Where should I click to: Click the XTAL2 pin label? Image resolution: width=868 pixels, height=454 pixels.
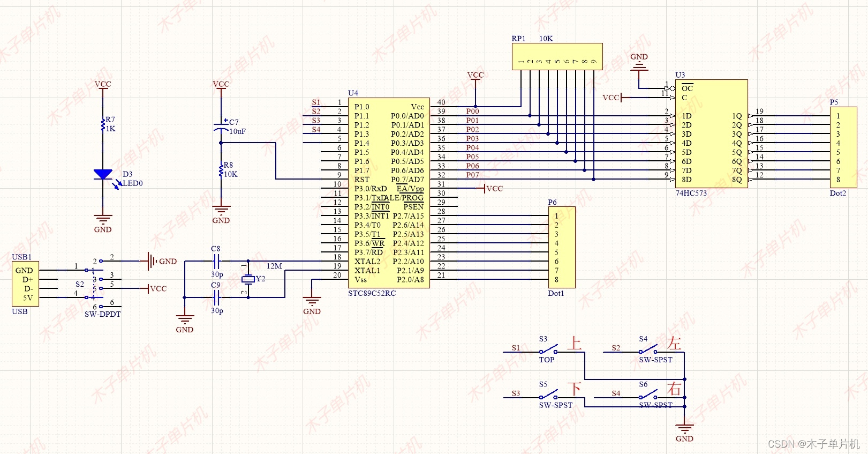pyautogui.click(x=367, y=262)
